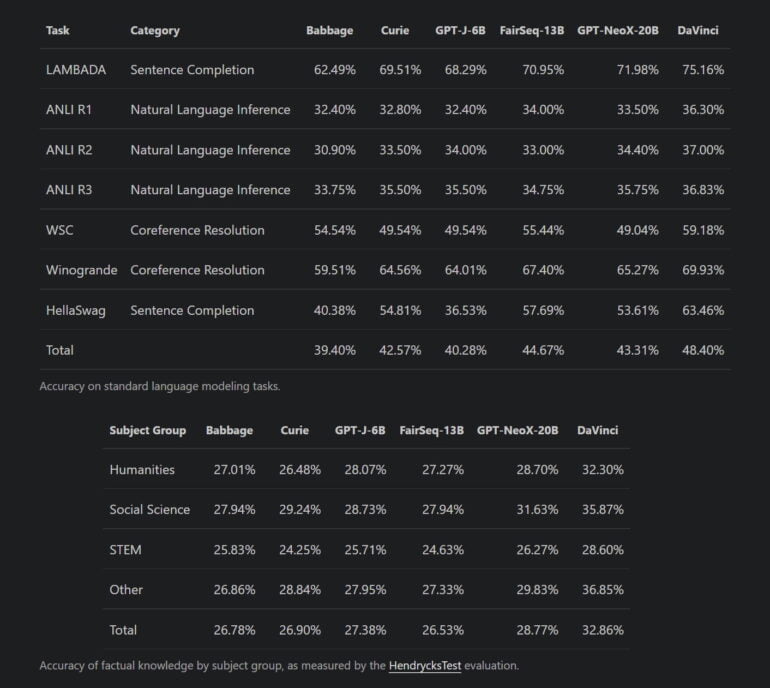
Task: Select the HellaSwag row label
Action: [x=75, y=310]
